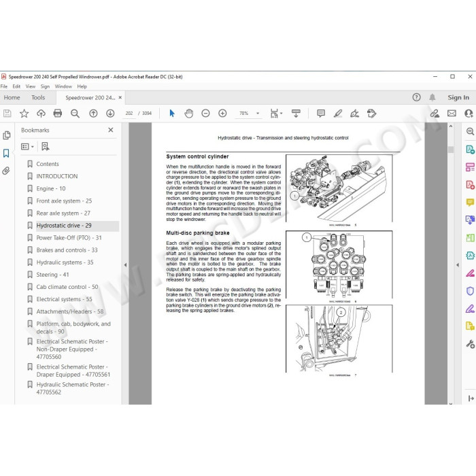Expand the right tools pane button
This screenshot has height=476, width=476.
point(471,398)
